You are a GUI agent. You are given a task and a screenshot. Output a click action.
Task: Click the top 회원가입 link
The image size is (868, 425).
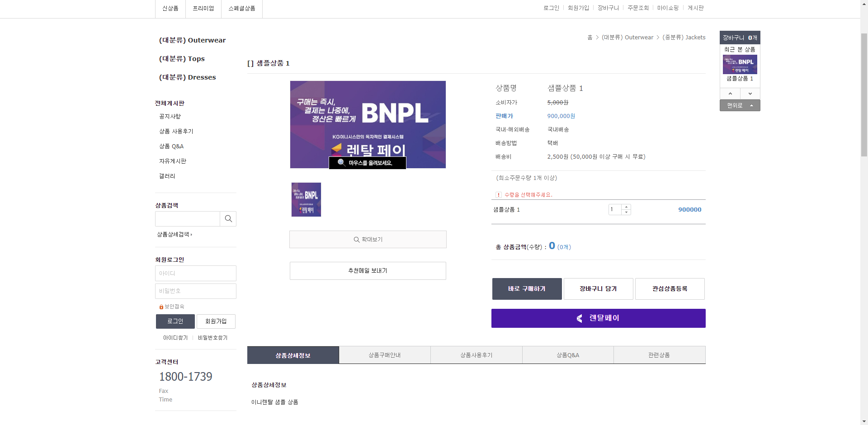[578, 8]
